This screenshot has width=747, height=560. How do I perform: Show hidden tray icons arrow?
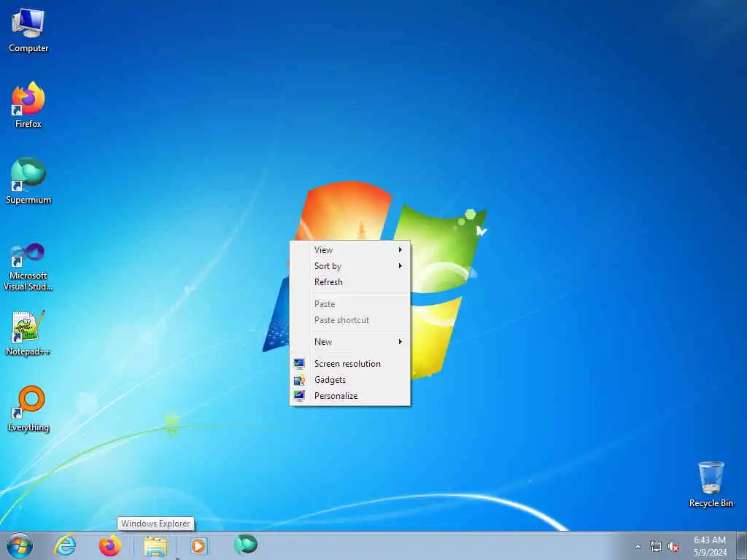point(638,547)
